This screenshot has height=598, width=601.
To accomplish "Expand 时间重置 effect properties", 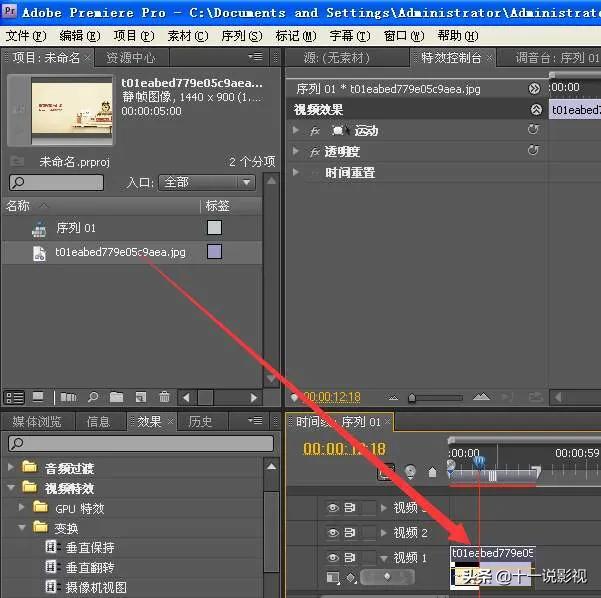I will click(296, 172).
